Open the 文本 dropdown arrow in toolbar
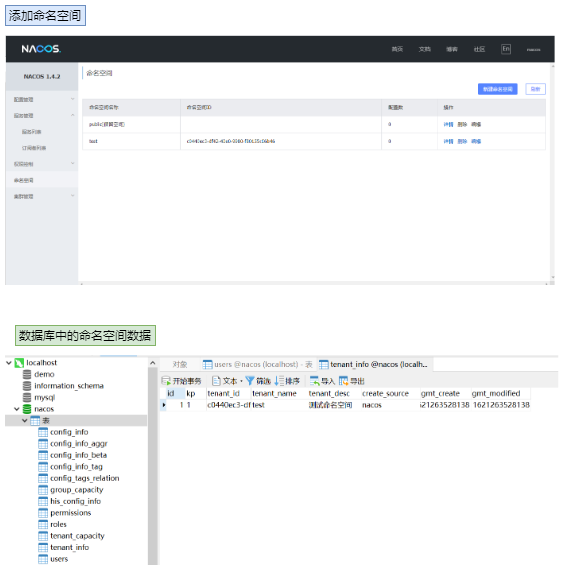 click(x=241, y=381)
